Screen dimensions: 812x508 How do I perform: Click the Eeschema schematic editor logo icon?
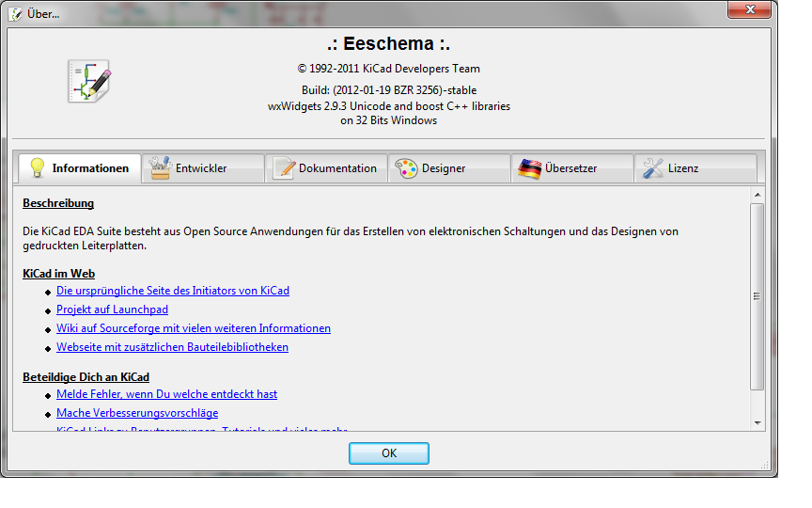(x=89, y=82)
